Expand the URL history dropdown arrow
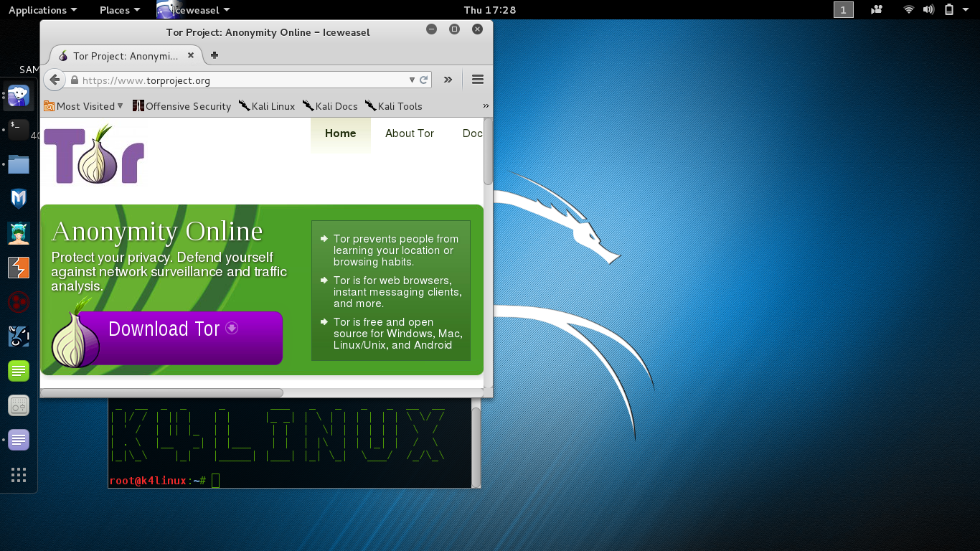 click(412, 80)
